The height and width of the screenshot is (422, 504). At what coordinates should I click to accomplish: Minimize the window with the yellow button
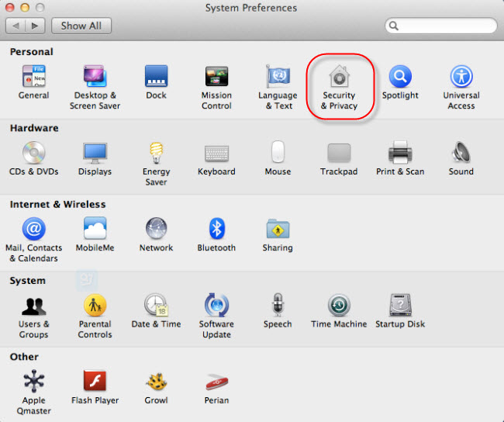pos(25,7)
